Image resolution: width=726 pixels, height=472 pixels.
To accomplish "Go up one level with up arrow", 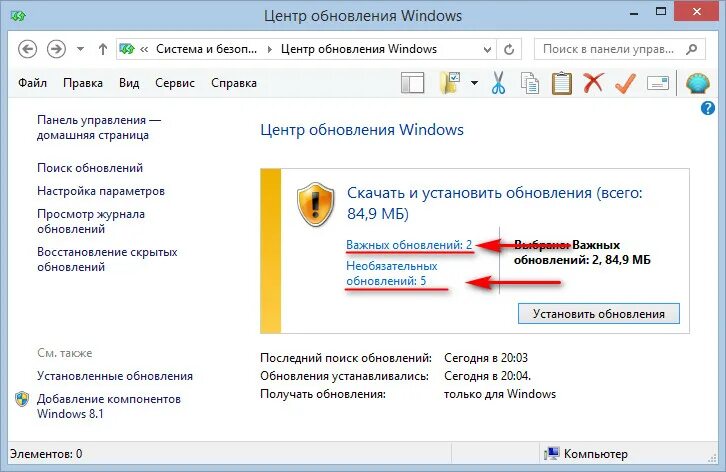I will click(103, 49).
